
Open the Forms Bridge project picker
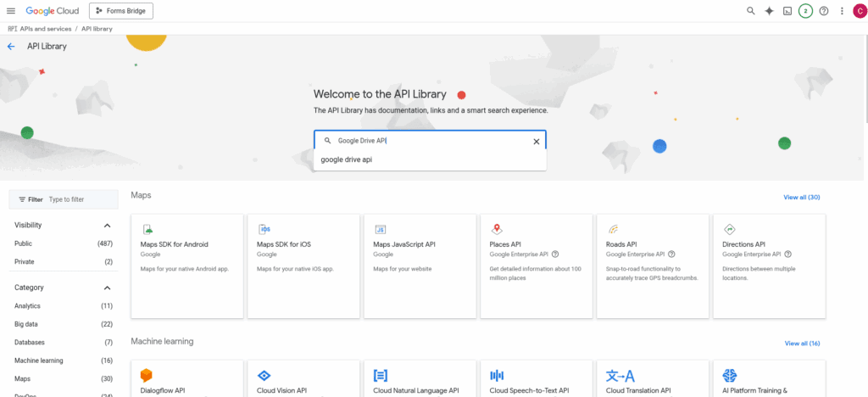(x=121, y=11)
